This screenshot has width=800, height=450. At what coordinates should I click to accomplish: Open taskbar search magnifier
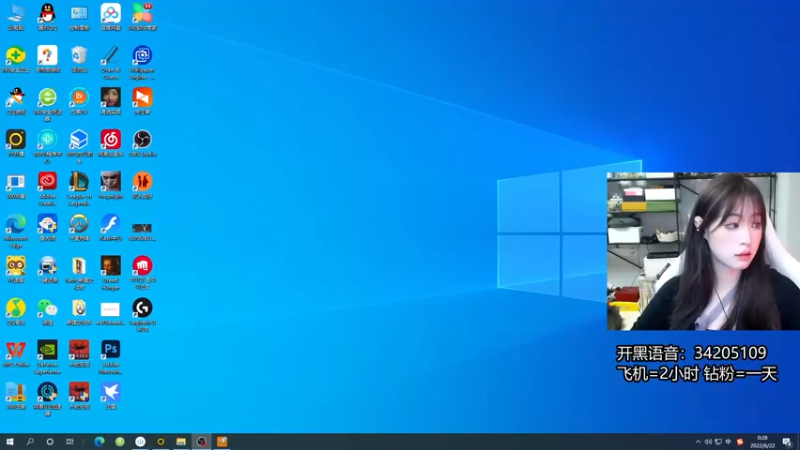point(30,441)
